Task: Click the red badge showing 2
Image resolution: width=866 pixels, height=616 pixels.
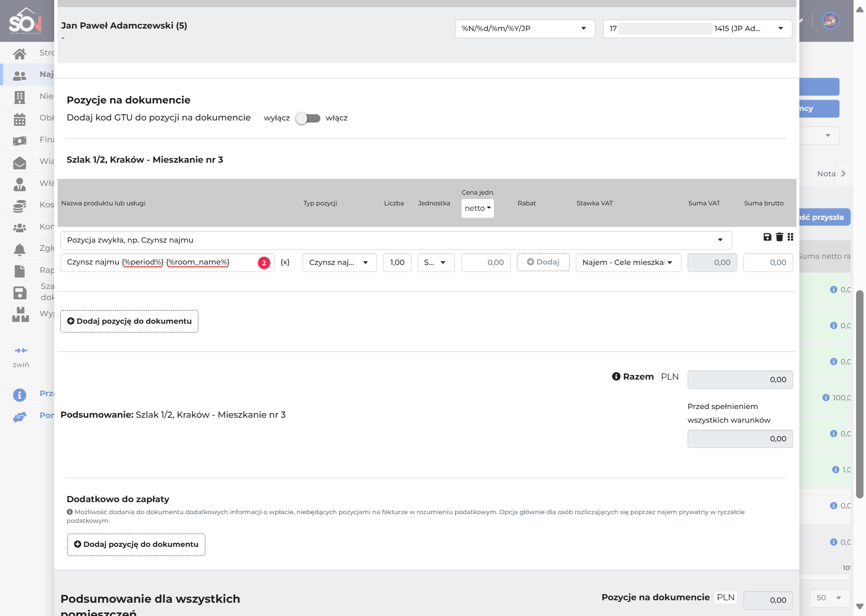Action: (x=264, y=263)
